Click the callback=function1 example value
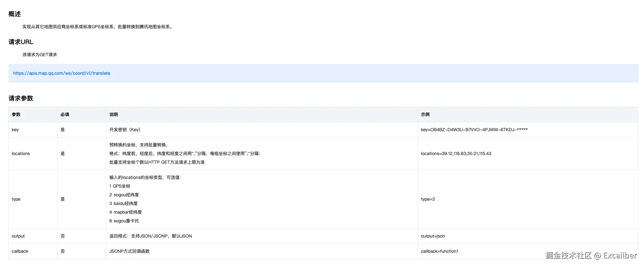This screenshot has height=267, width=644. (x=440, y=251)
